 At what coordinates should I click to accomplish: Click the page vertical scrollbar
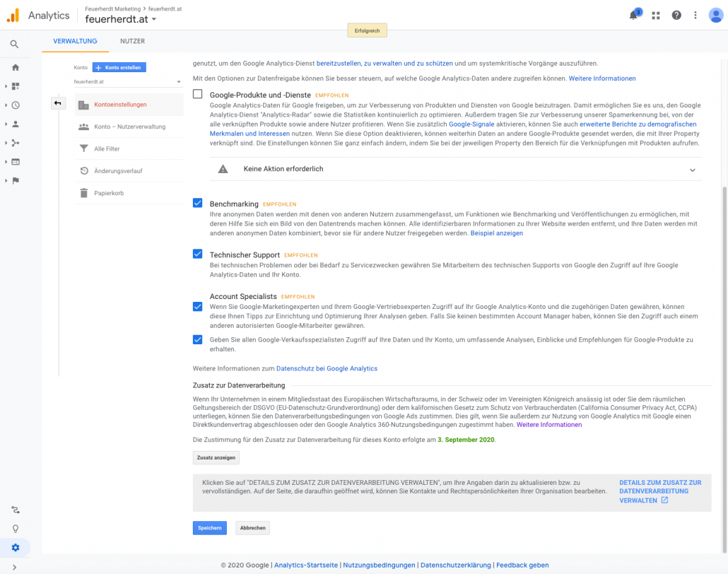tap(724, 369)
